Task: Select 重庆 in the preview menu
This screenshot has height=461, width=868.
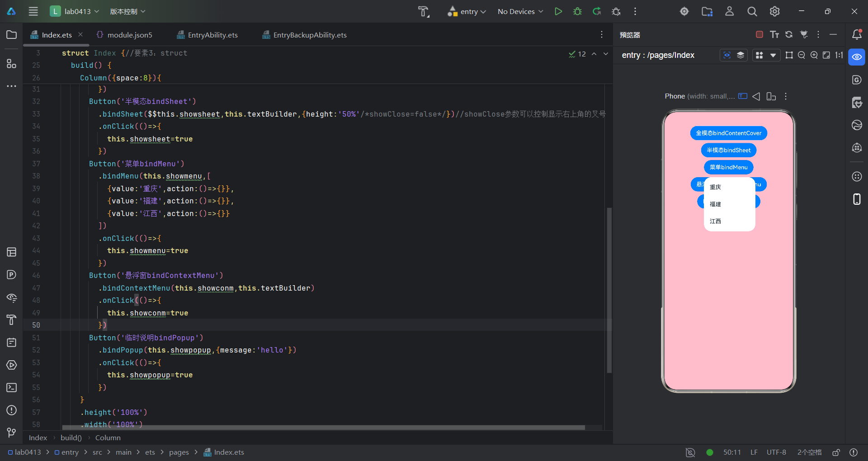Action: click(x=730, y=187)
